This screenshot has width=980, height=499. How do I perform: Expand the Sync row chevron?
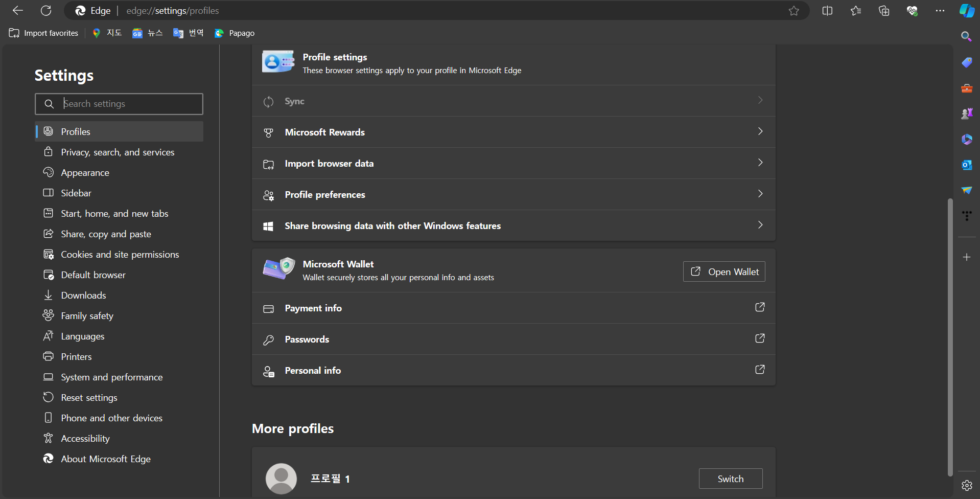(x=760, y=100)
